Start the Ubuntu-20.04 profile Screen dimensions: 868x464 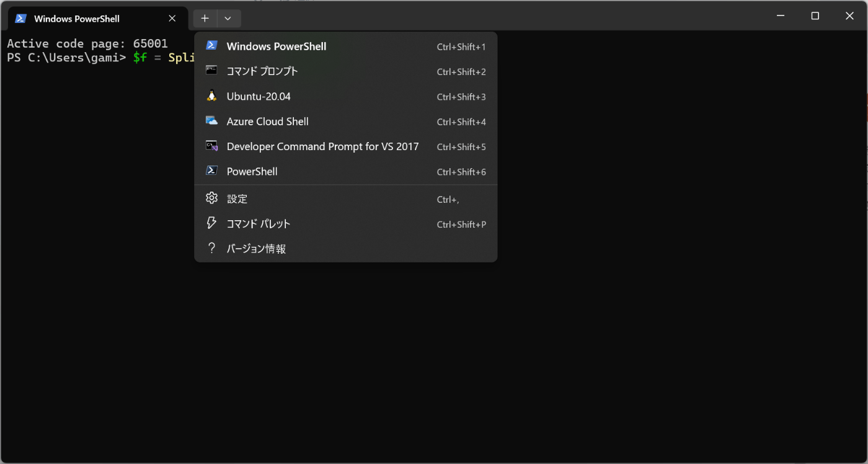pos(346,97)
